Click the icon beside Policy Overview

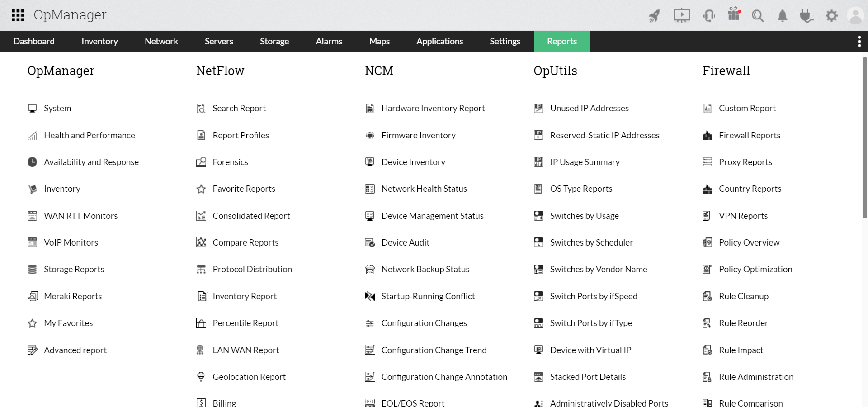click(x=708, y=242)
